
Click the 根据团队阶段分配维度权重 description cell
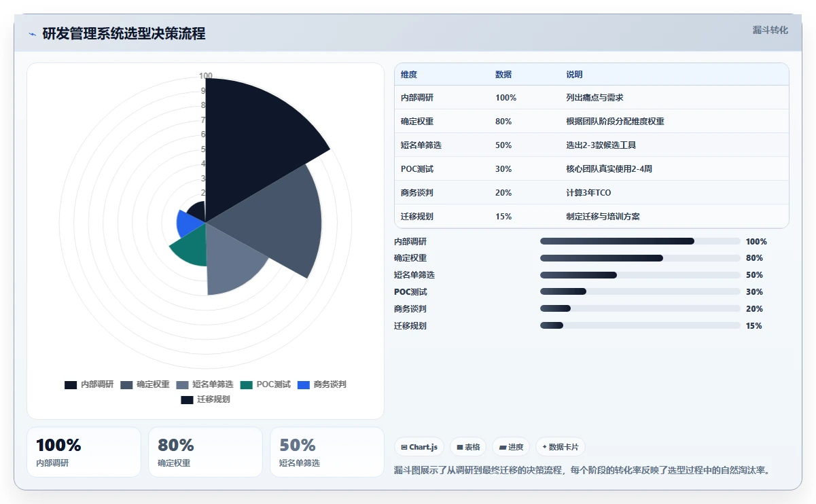coord(615,122)
